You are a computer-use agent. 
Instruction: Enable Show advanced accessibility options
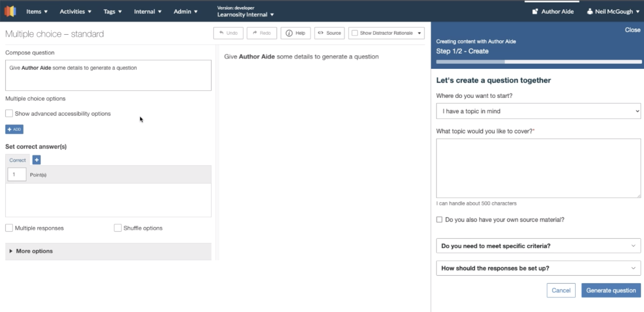(9, 113)
